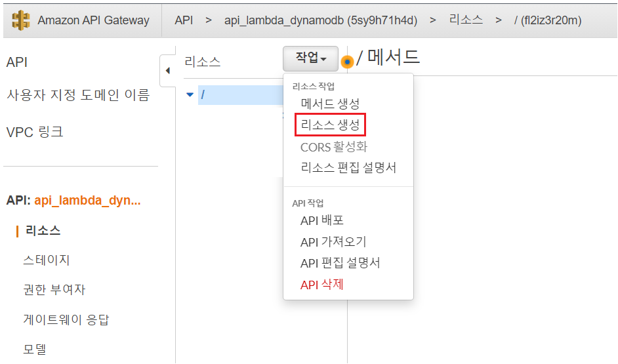Image resolution: width=618 pixels, height=364 pixels.
Task: Select CORS 활성화 menu entry
Action: (333, 147)
